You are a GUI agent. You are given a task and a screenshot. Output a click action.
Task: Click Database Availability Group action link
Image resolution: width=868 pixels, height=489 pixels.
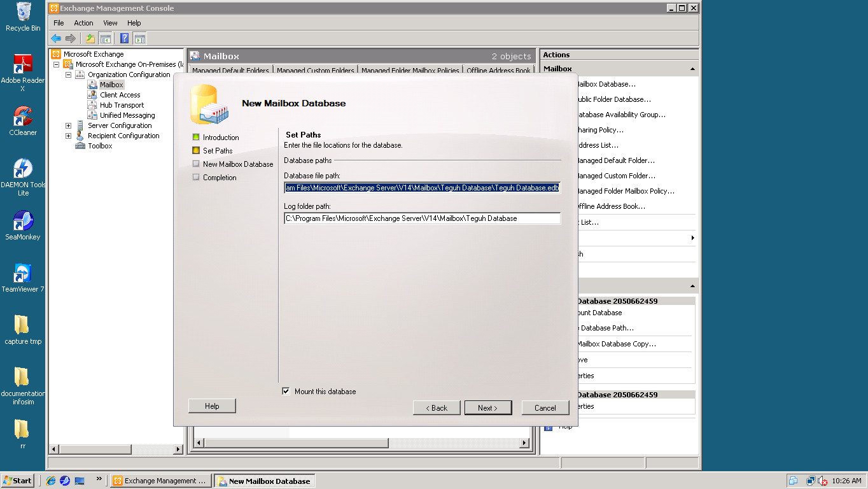click(x=620, y=115)
